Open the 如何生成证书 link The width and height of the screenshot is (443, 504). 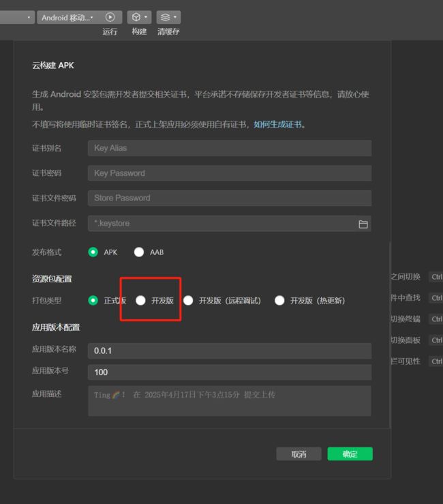coord(277,124)
